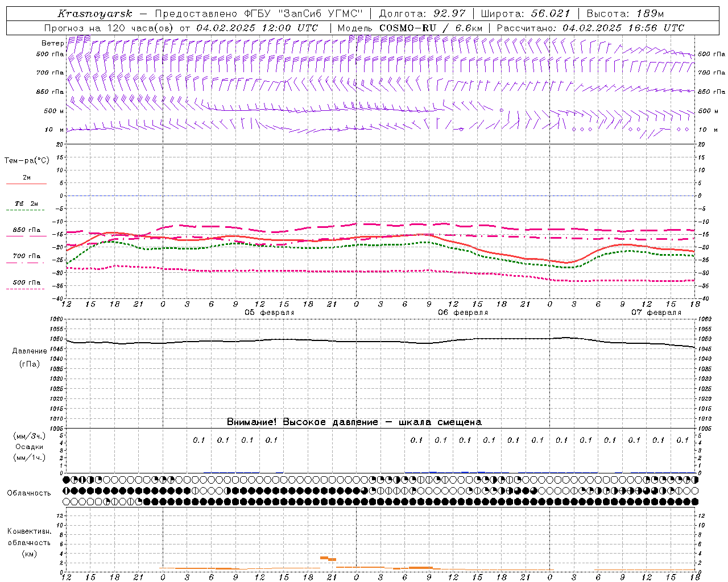Click the 700 гПа entry in the temperature legend
Screen dimensions: 728x582
[26, 256]
